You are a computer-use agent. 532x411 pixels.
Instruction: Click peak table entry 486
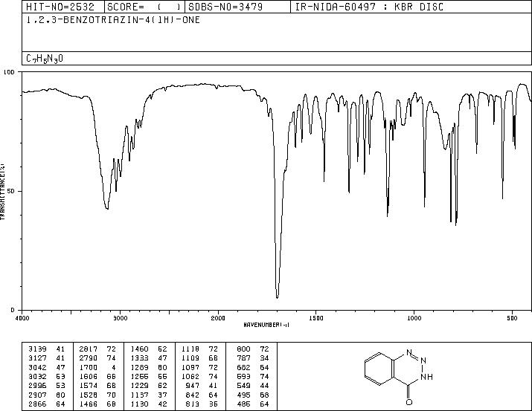click(243, 404)
